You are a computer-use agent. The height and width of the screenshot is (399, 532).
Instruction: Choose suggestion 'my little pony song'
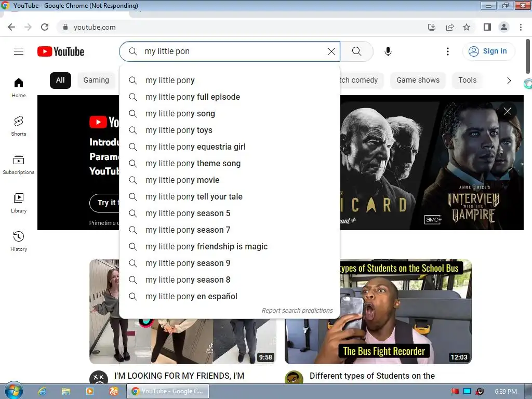click(x=230, y=114)
